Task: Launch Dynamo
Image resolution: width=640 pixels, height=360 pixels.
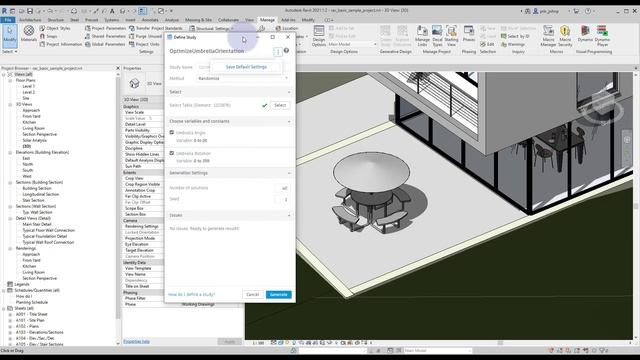Action: pos(585,33)
